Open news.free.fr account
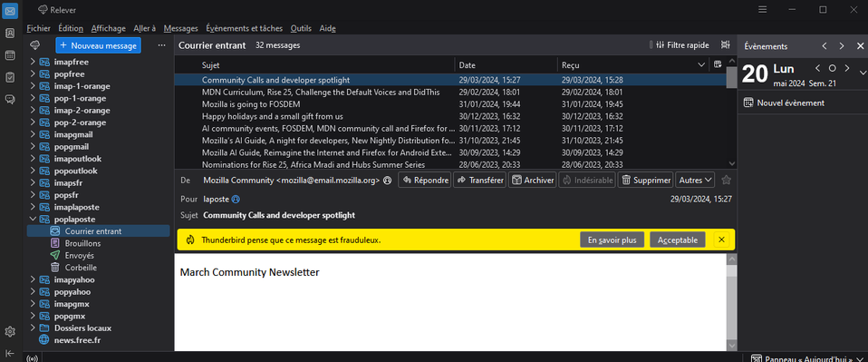 click(x=77, y=340)
